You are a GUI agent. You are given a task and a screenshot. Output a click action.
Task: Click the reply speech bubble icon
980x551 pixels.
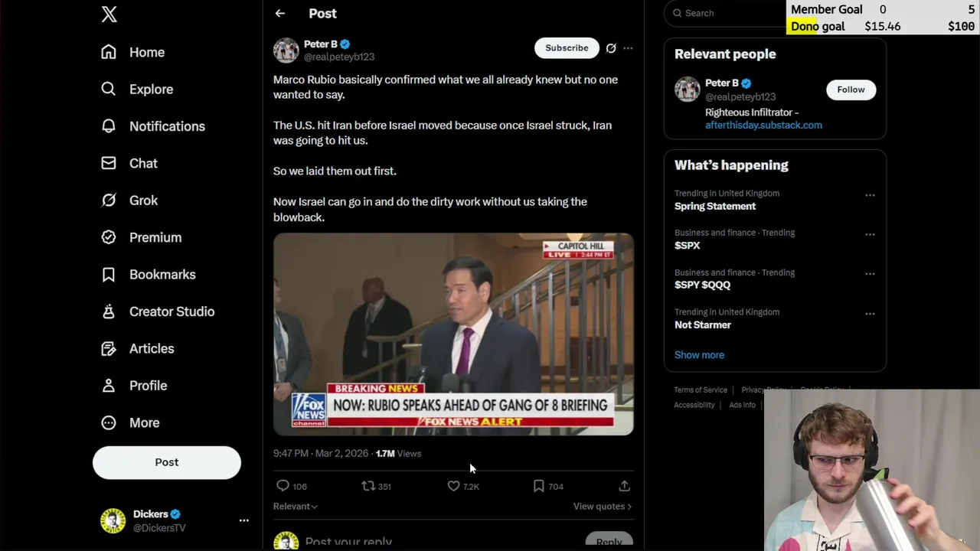pyautogui.click(x=283, y=486)
